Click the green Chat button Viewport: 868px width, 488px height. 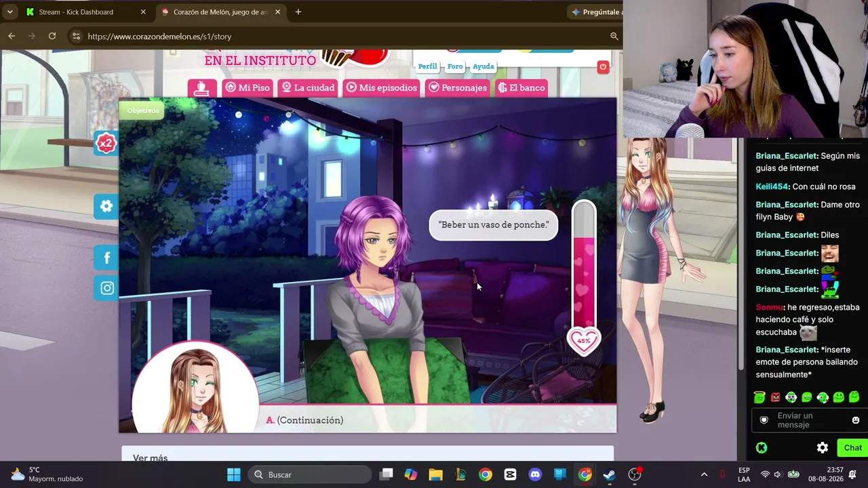coord(852,447)
